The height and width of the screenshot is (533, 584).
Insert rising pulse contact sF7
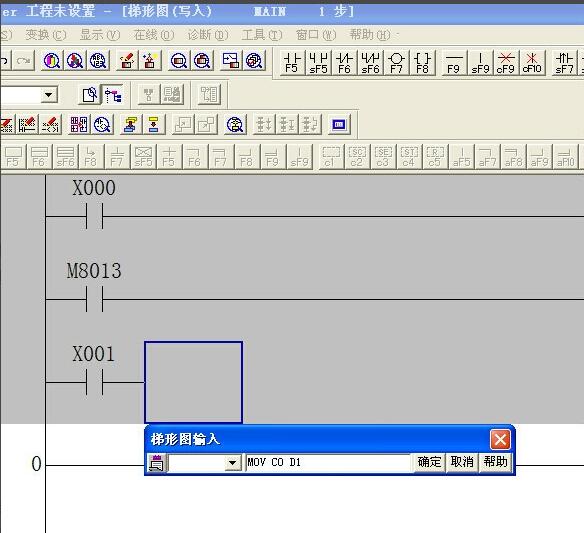pos(565,63)
